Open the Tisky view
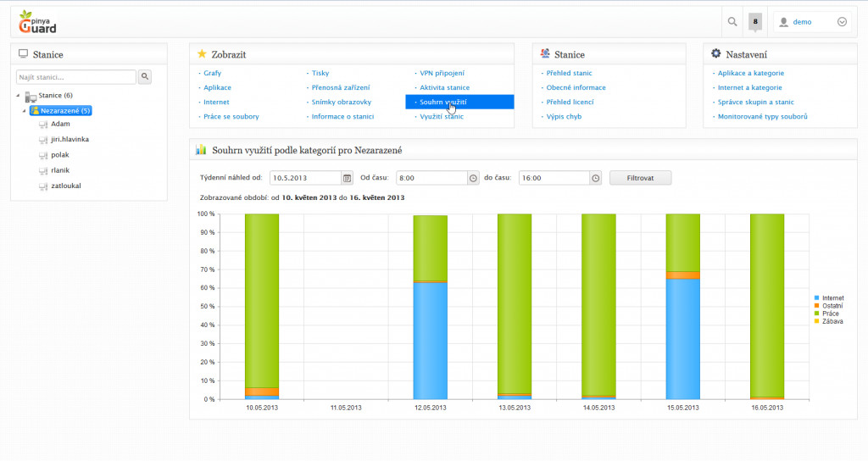The width and height of the screenshot is (868, 461). (320, 73)
